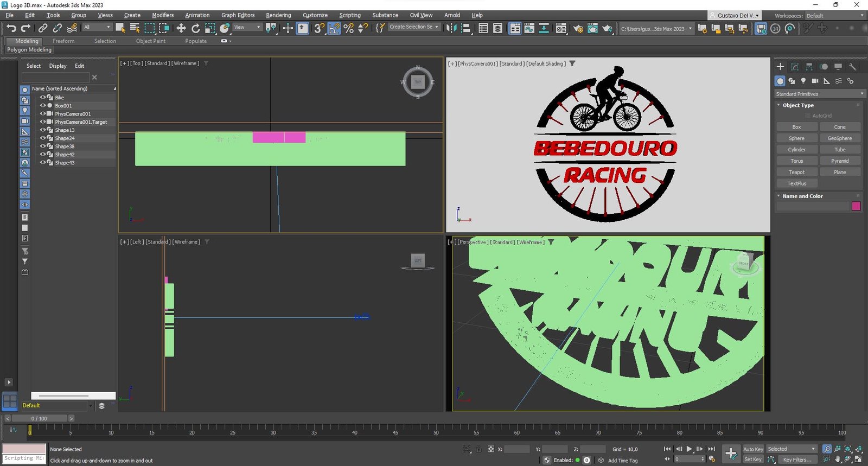Screen dimensions: 868x466
Task: Click the time slider 0 / 100 handle
Action: [x=39, y=418]
